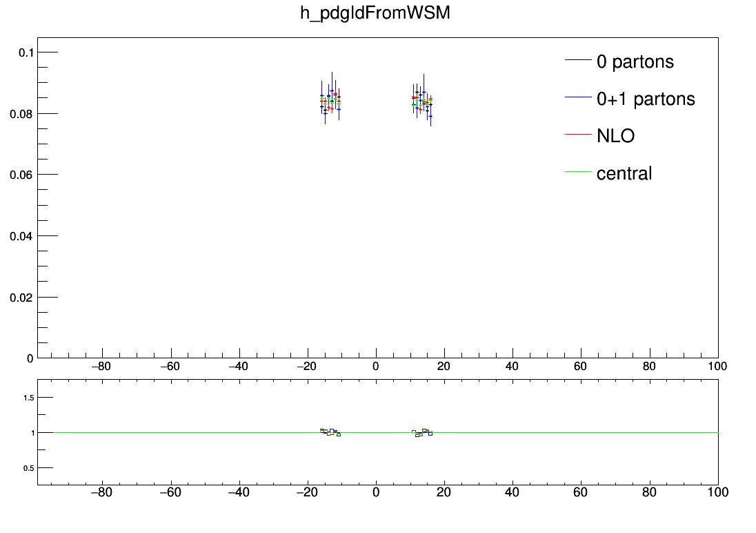Click the 1 label on the ratio y-axis

(x=33, y=433)
